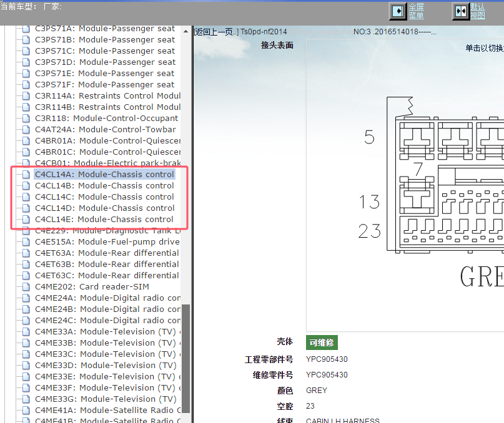504x423 pixels.
Task: Select C3PS71D Module-Passenger seat
Action: coord(105,62)
